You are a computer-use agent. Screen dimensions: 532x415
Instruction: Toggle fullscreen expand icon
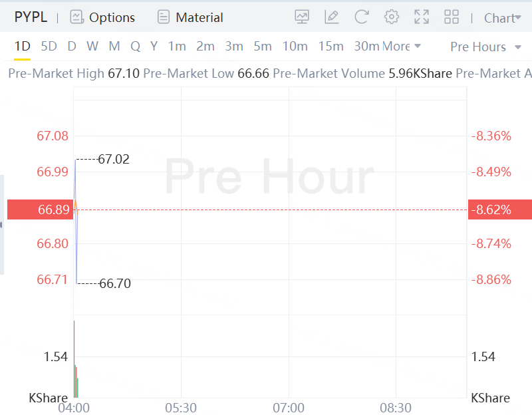pos(422,17)
